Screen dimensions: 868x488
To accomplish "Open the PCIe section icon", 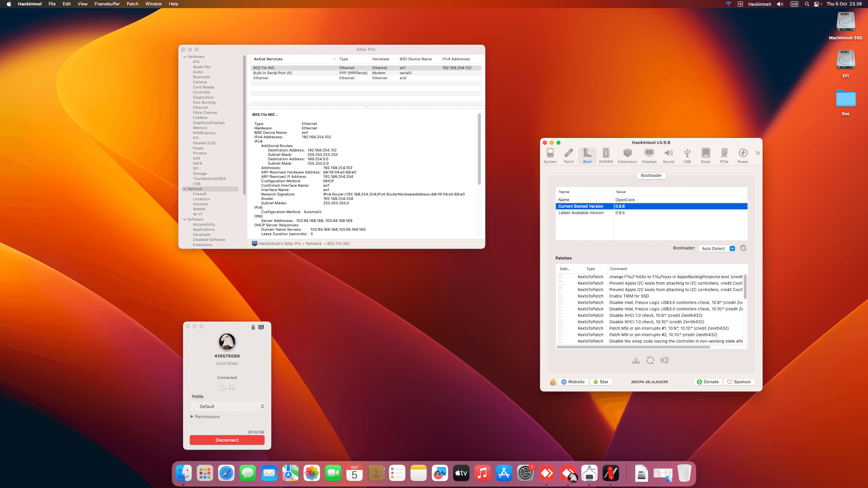I will (724, 155).
